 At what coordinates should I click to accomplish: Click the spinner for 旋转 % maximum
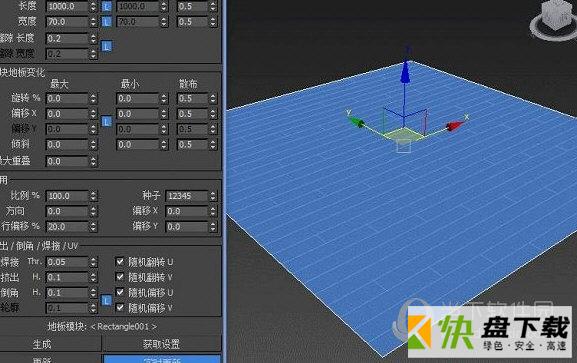[93, 98]
